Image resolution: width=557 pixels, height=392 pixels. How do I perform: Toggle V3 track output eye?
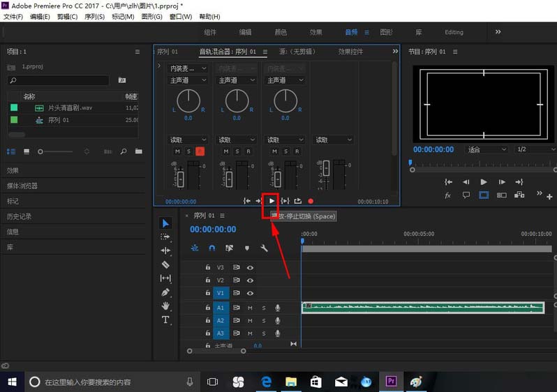click(x=250, y=268)
